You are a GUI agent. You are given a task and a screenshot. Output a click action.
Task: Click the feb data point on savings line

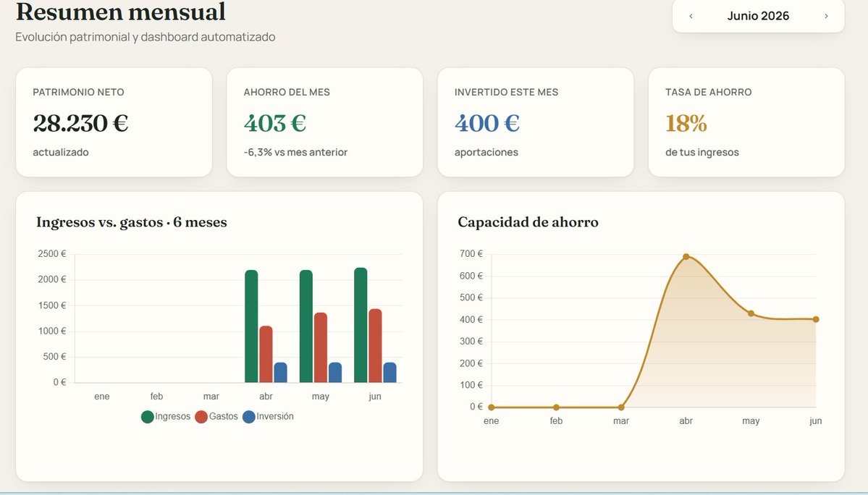click(556, 407)
